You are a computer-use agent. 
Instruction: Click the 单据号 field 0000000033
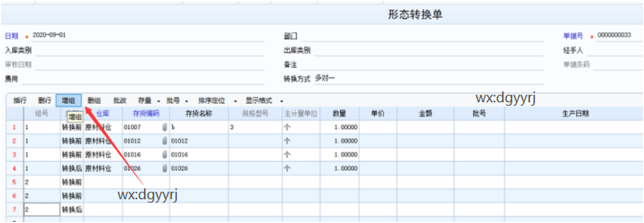(x=620, y=36)
